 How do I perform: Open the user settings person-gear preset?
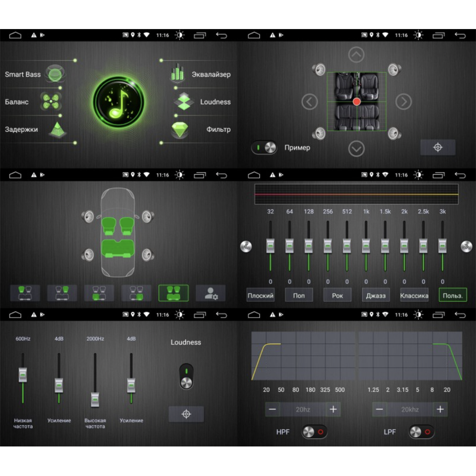point(211,293)
